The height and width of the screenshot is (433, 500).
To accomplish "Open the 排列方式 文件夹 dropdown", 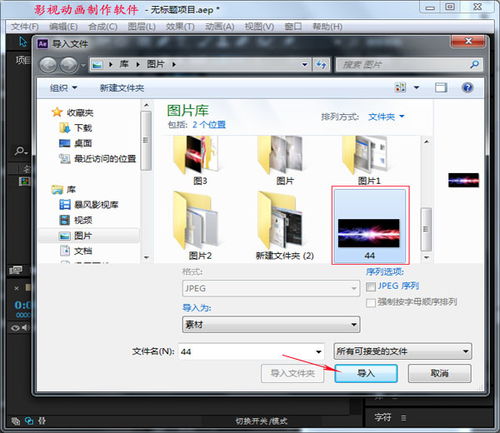I will point(386,117).
